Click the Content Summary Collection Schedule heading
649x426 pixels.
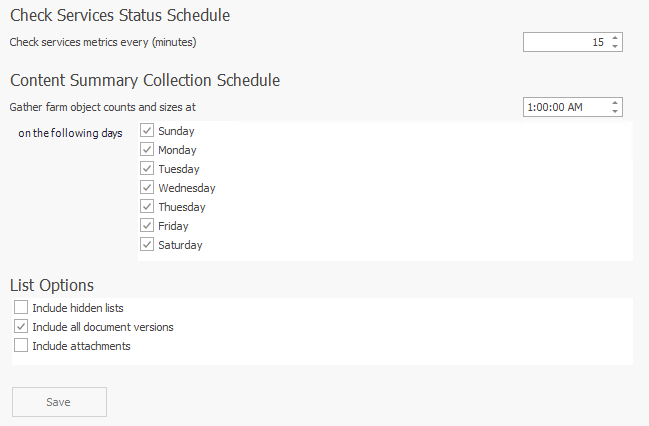144,80
